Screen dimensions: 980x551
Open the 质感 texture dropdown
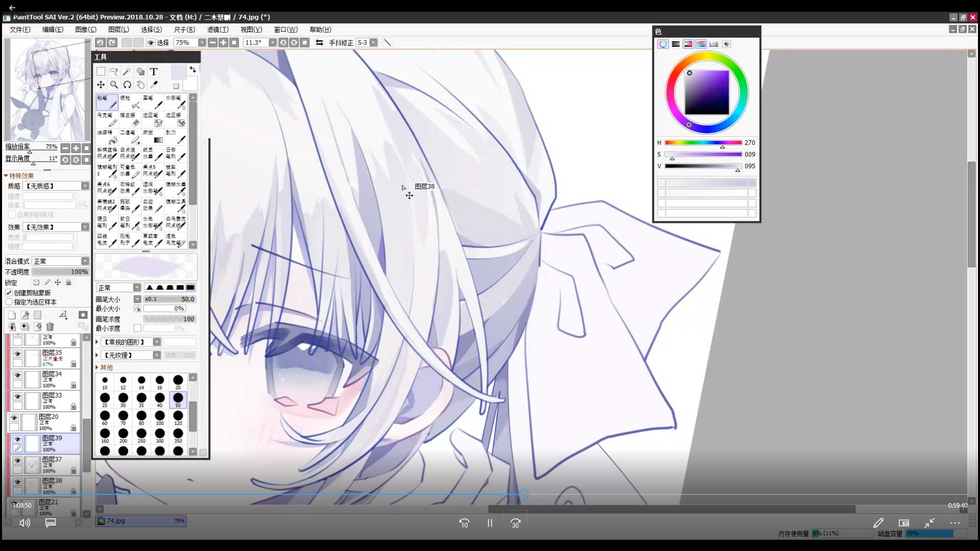point(56,186)
